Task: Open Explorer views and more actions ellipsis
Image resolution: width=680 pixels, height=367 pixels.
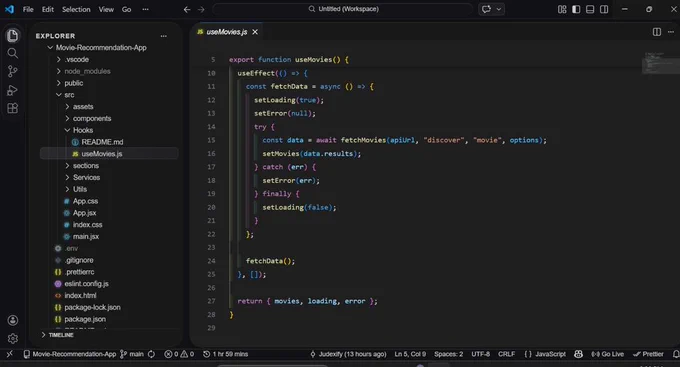Action: pos(163,36)
